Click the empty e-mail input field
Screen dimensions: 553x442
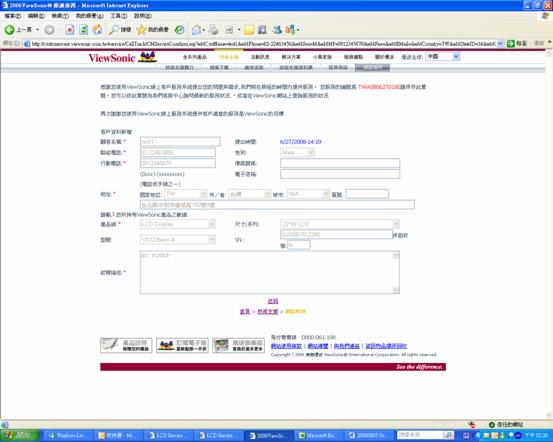340,174
